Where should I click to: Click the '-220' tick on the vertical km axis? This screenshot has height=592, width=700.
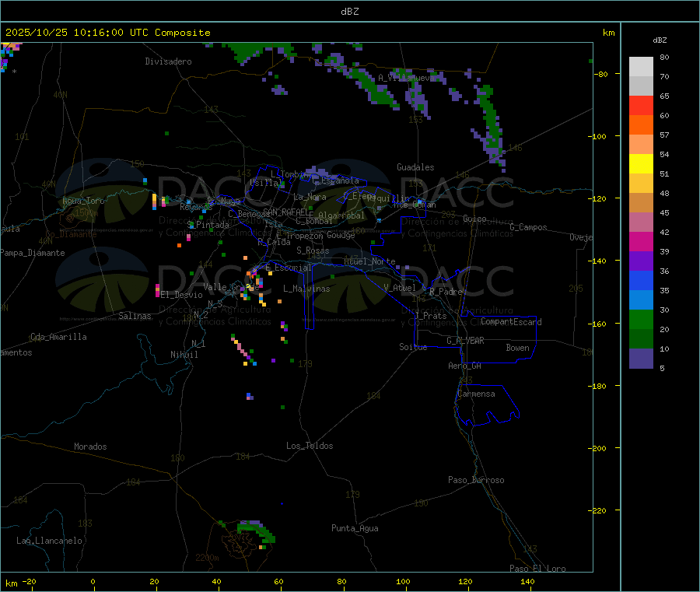tap(599, 511)
